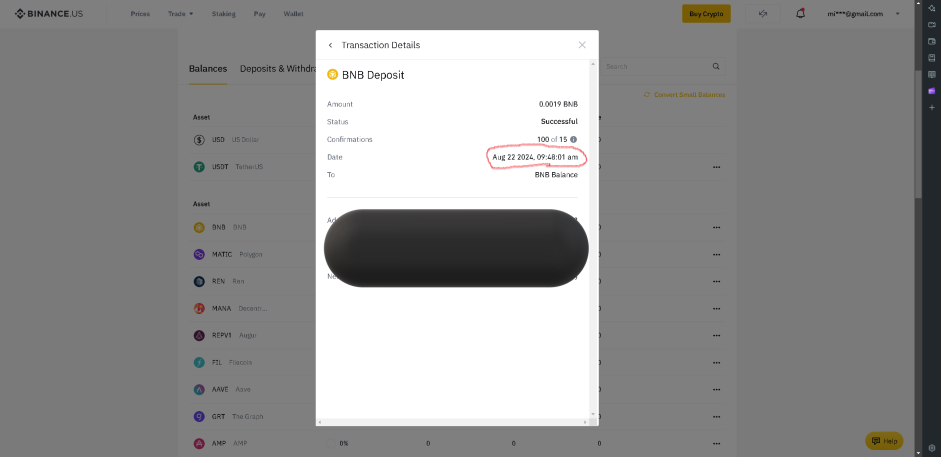Click the purple icon in right sidebar
941x457 pixels.
tap(931, 91)
